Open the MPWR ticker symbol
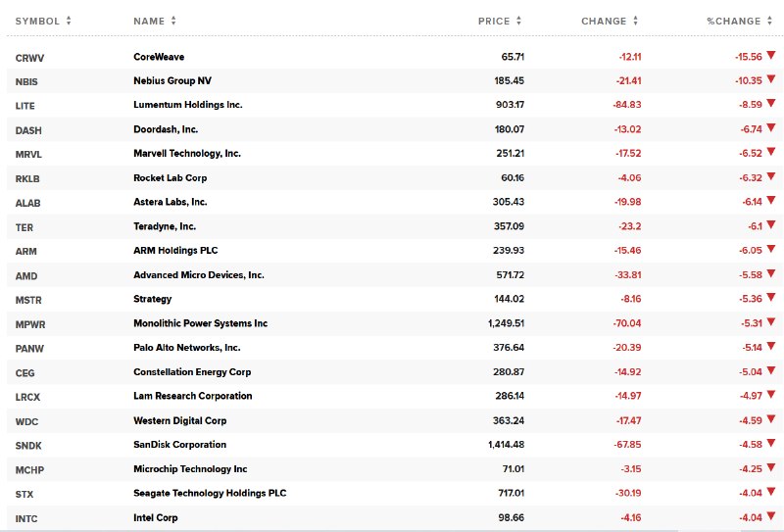This screenshot has height=532, width=784. [30, 324]
